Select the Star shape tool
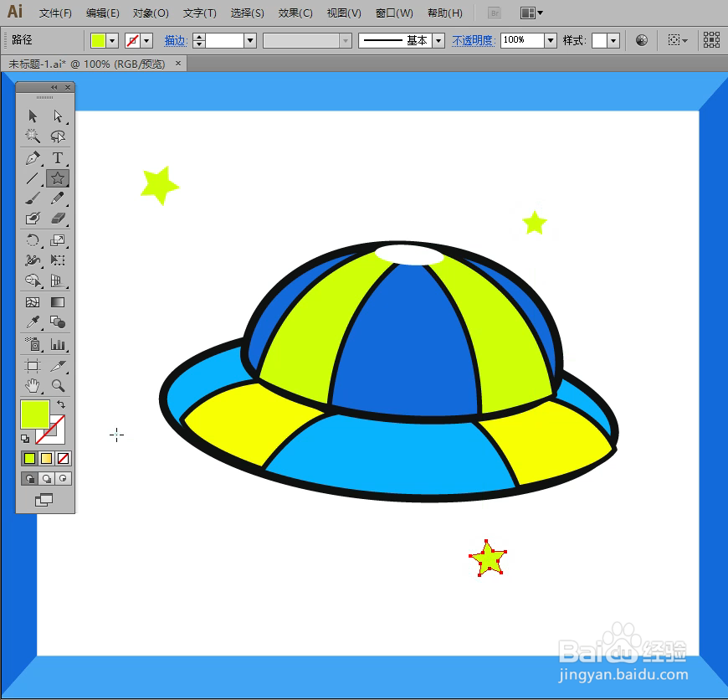This screenshot has height=700, width=728. point(58,178)
